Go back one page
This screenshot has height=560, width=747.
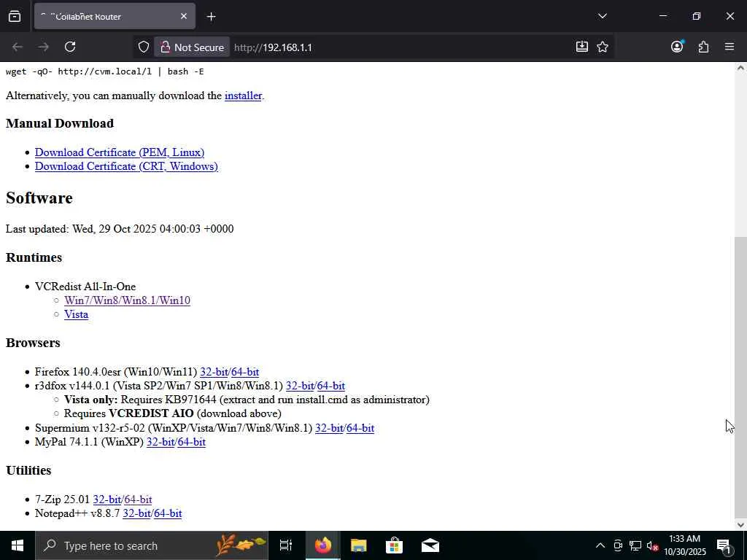tap(18, 47)
